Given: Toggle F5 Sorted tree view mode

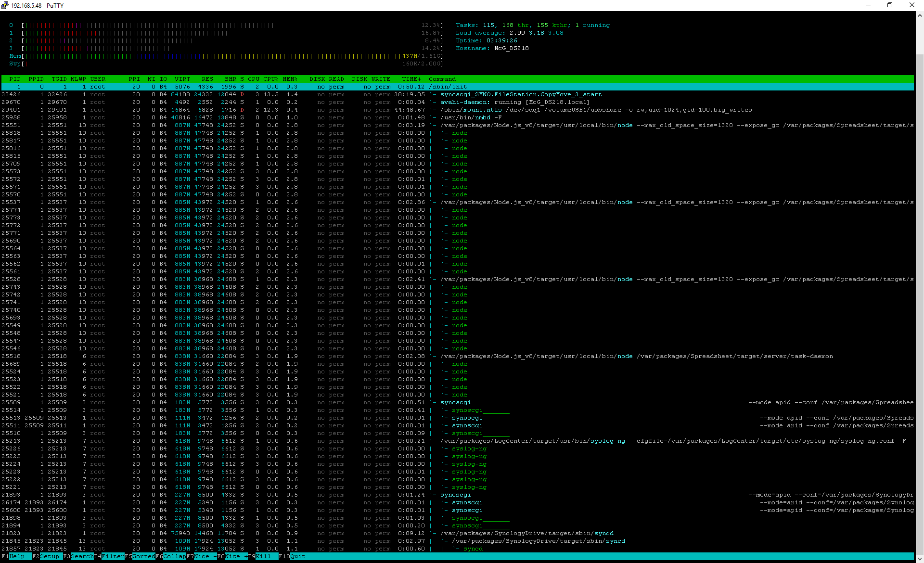Looking at the screenshot, I should tap(143, 556).
